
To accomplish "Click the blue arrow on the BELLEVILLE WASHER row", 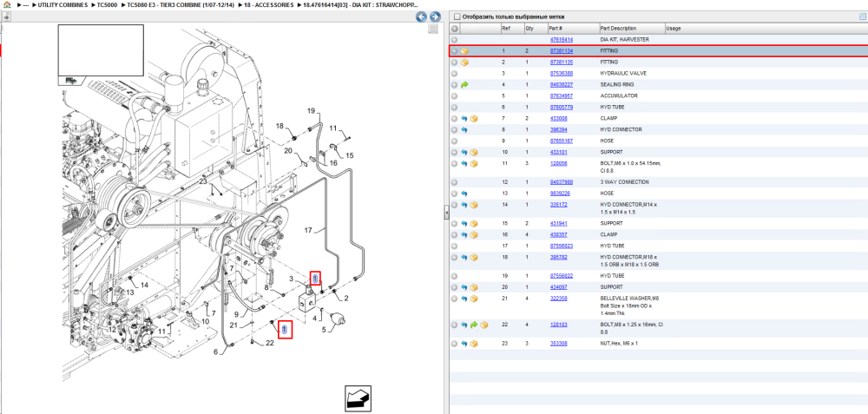I will pos(465,299).
